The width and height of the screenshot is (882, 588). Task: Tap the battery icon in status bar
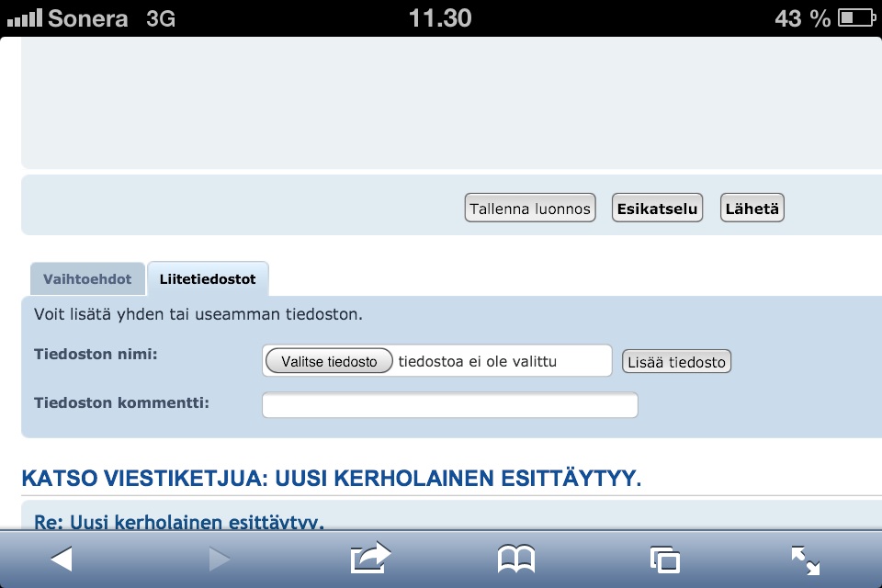pyautogui.click(x=858, y=17)
